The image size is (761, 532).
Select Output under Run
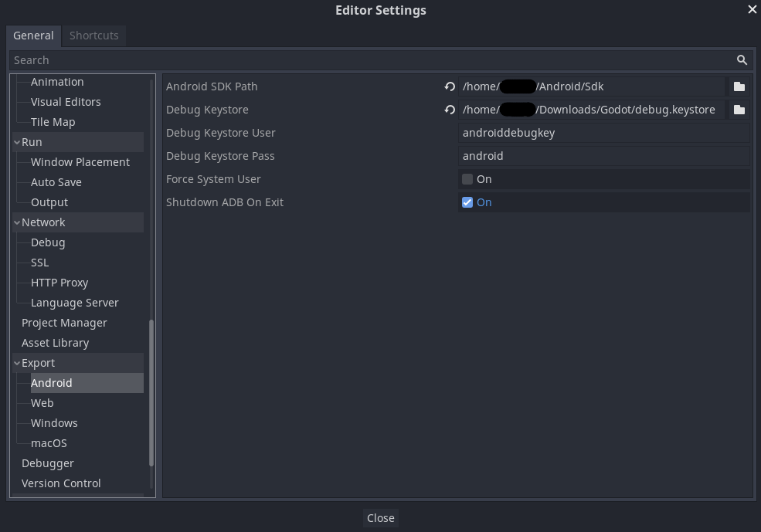[x=49, y=202]
